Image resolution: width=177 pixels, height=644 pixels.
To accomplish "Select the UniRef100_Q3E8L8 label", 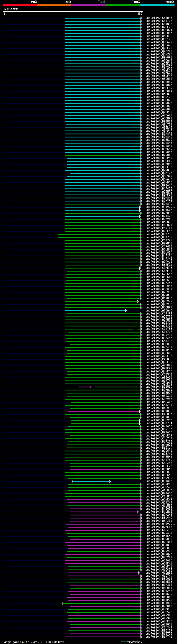I will pos(159,344).
